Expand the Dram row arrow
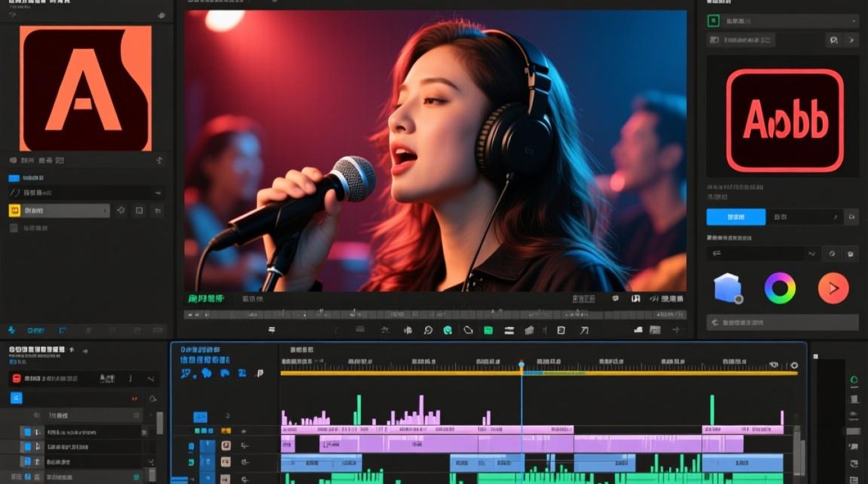Viewport: 868px width, 484px height. coord(103,210)
